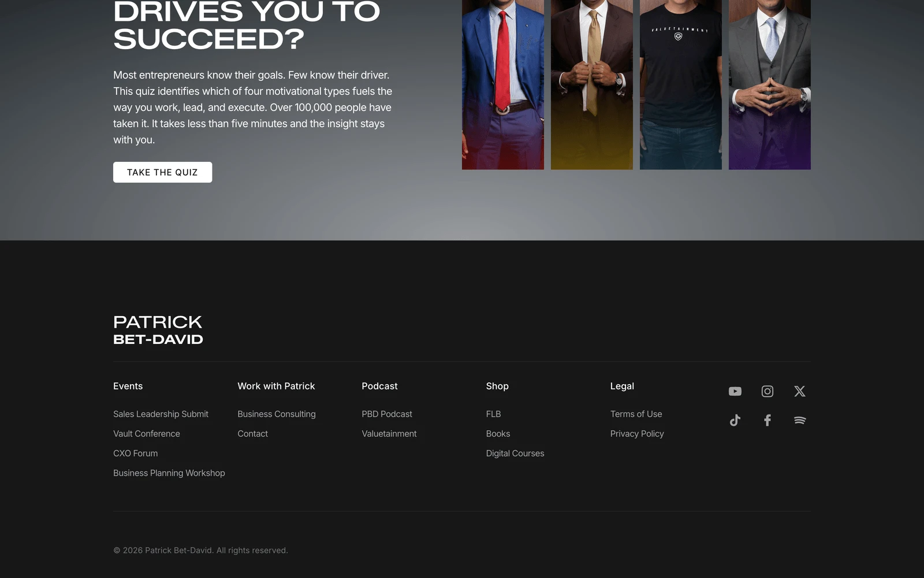
Task: Open Digital Courses link
Action: pyautogui.click(x=515, y=453)
